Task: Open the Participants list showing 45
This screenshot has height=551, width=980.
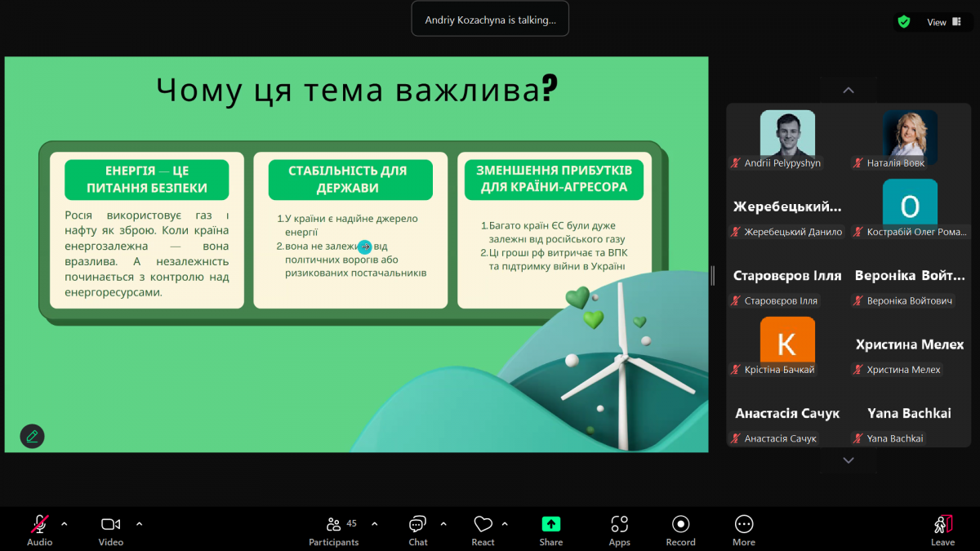Action: point(333,522)
